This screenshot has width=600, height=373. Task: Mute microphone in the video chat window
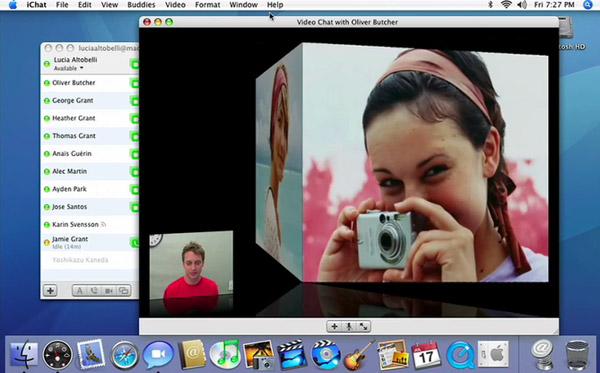349,327
